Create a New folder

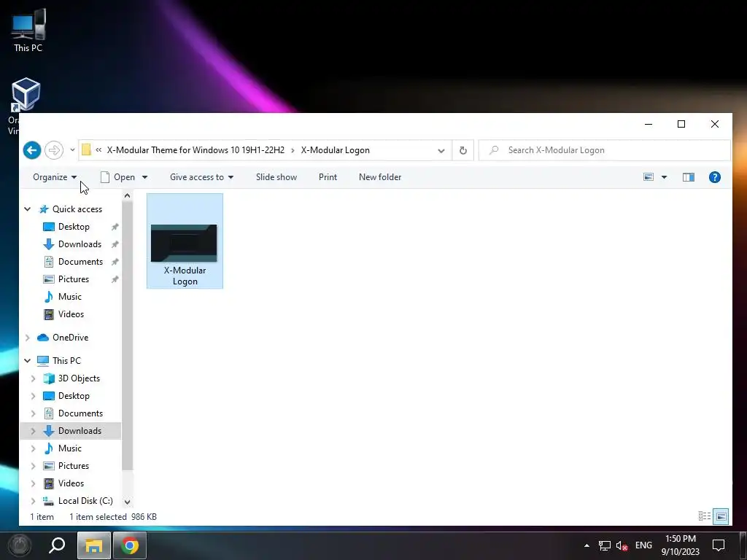pos(379,177)
